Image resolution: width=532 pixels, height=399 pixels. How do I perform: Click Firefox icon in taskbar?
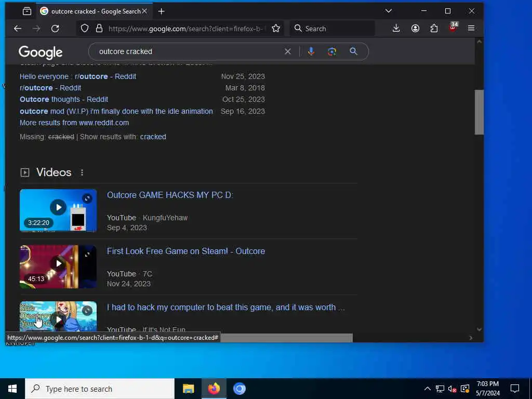214,389
